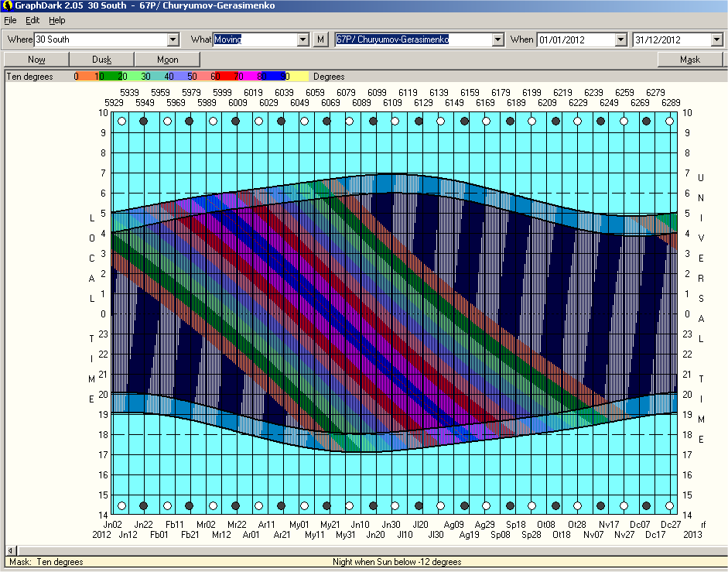Screen dimensions: 728x572
Task: Open the Help menu
Action: [x=57, y=20]
